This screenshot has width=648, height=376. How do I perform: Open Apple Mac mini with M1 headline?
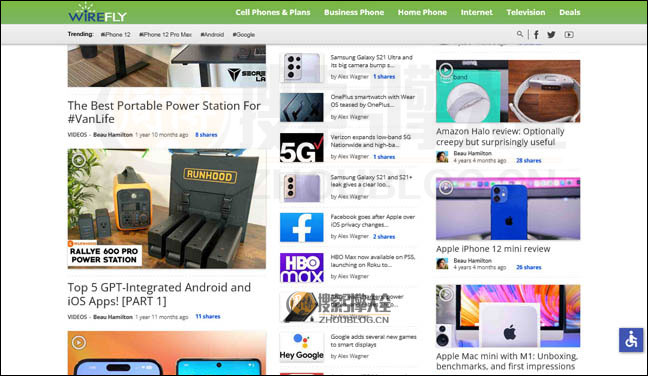point(507,361)
